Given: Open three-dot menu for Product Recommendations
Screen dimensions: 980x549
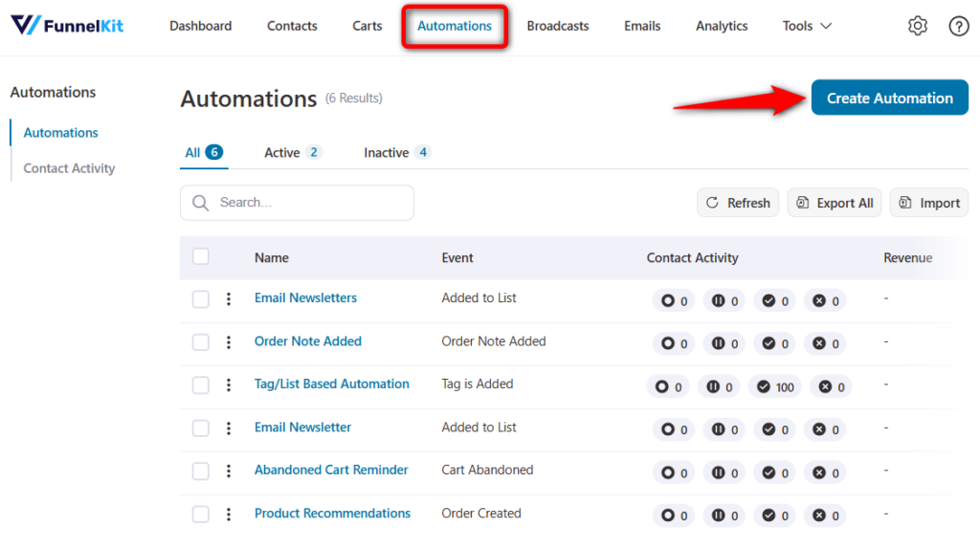Looking at the screenshot, I should coord(229,514).
